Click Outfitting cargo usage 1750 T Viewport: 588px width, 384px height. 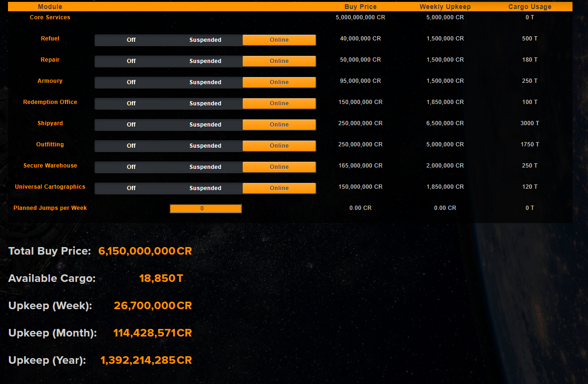click(x=530, y=144)
